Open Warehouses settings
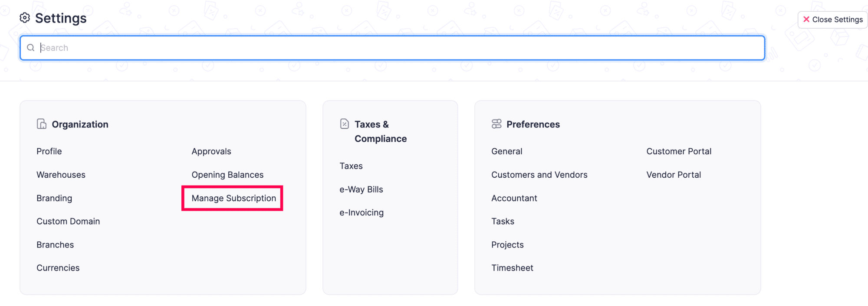 tap(61, 175)
